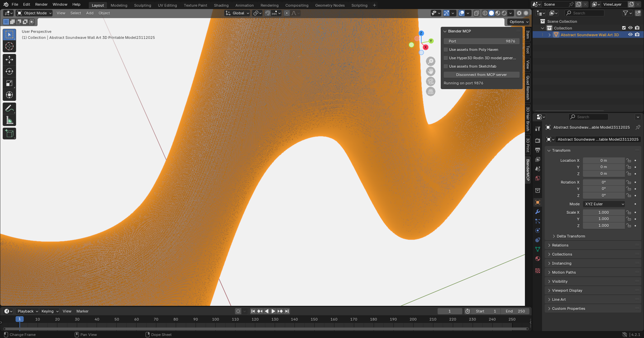The height and width of the screenshot is (338, 644).
Task: Choose the Add Cube tool
Action: point(9,134)
